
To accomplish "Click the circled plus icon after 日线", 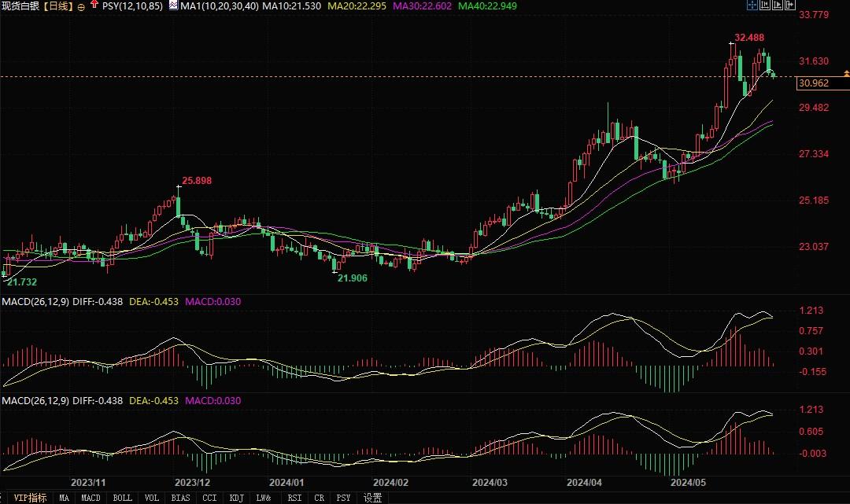I will click(x=81, y=6).
